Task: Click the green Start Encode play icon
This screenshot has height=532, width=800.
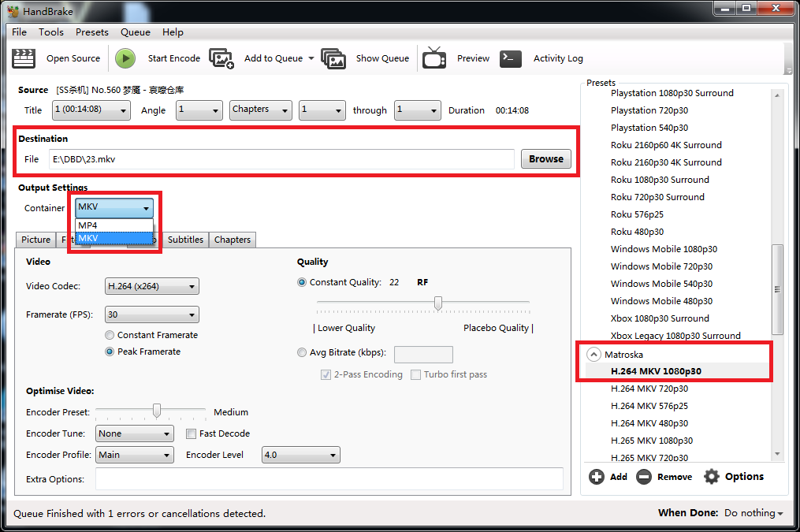Action: (x=125, y=58)
